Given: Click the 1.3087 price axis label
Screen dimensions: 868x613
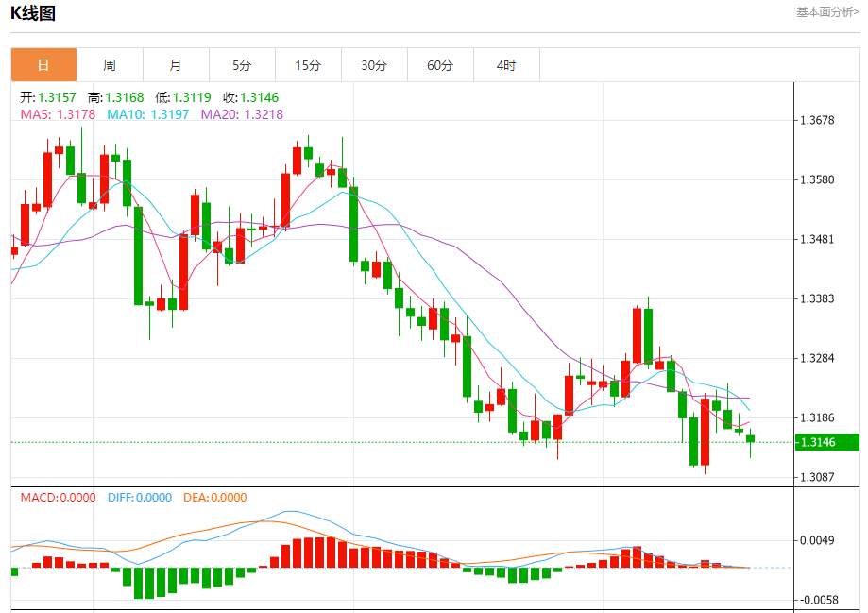Looking at the screenshot, I should [x=817, y=477].
